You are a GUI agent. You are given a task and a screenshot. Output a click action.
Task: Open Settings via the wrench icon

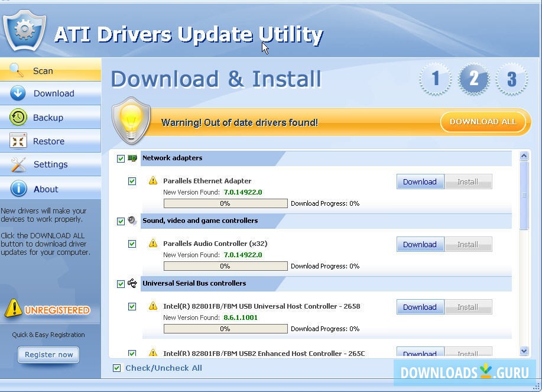[x=17, y=164]
